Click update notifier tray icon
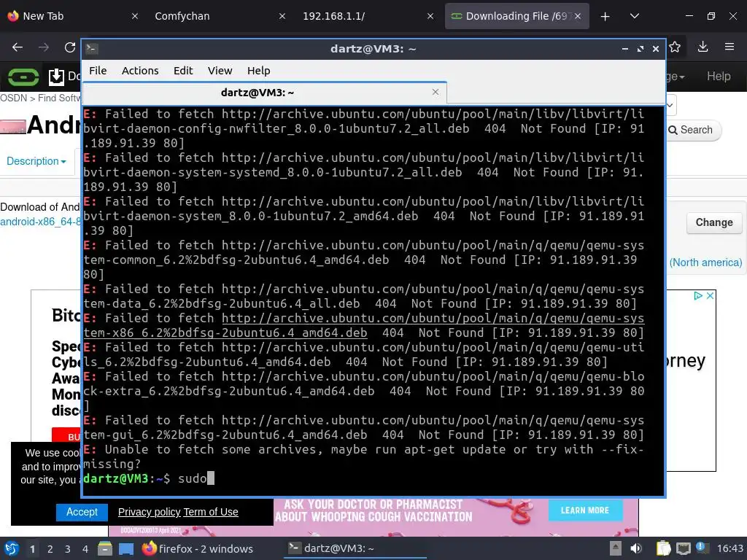Viewport: 747px width, 560px height. tap(701, 548)
